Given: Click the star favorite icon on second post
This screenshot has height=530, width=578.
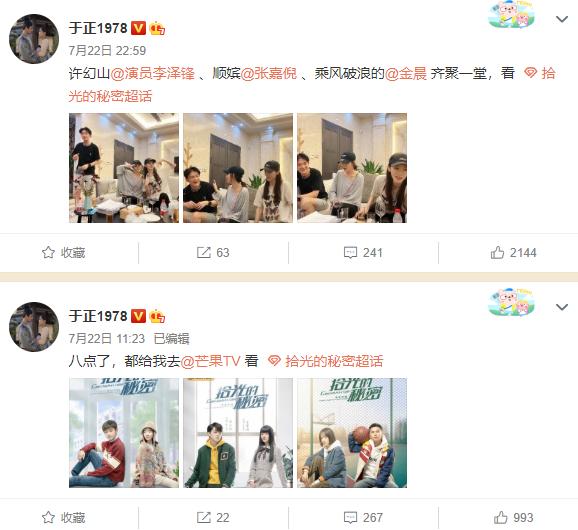Looking at the screenshot, I should point(48,517).
